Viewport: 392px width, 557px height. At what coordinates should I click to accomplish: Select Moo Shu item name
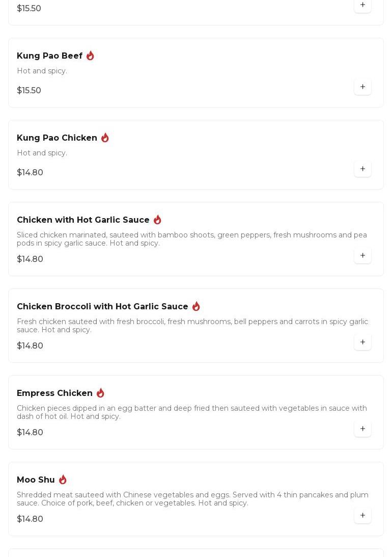tap(36, 480)
